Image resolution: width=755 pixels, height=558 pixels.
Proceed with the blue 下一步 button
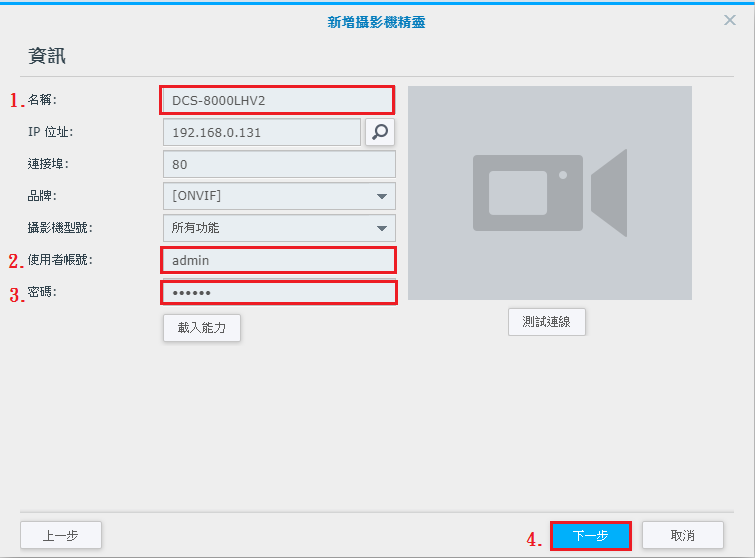click(x=590, y=535)
